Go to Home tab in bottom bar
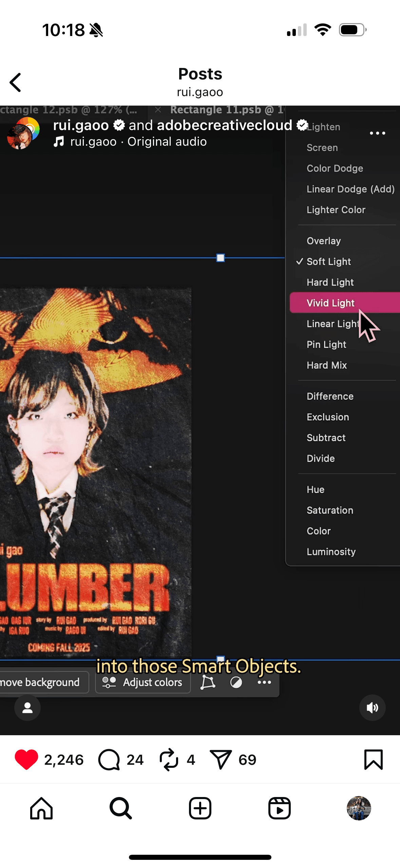Image resolution: width=400 pixels, height=868 pixels. [41, 808]
